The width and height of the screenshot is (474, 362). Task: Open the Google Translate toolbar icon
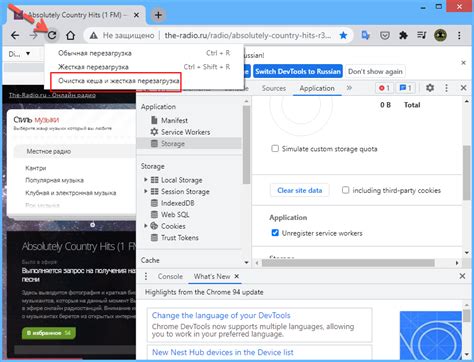366,35
